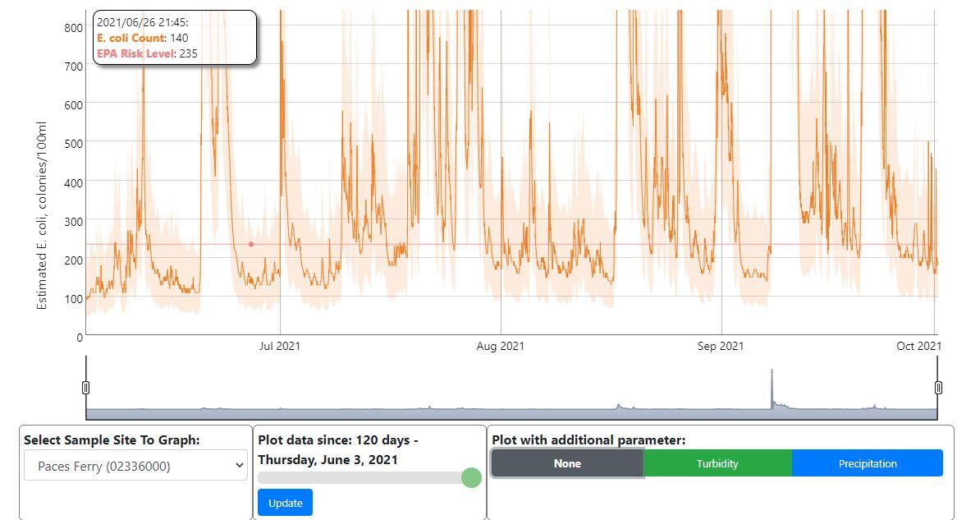Click the Update button

(x=284, y=502)
